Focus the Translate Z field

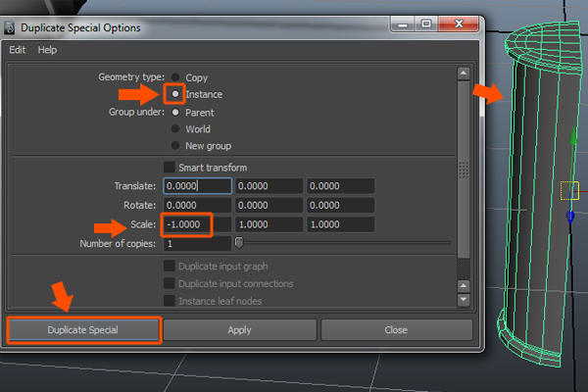(340, 186)
